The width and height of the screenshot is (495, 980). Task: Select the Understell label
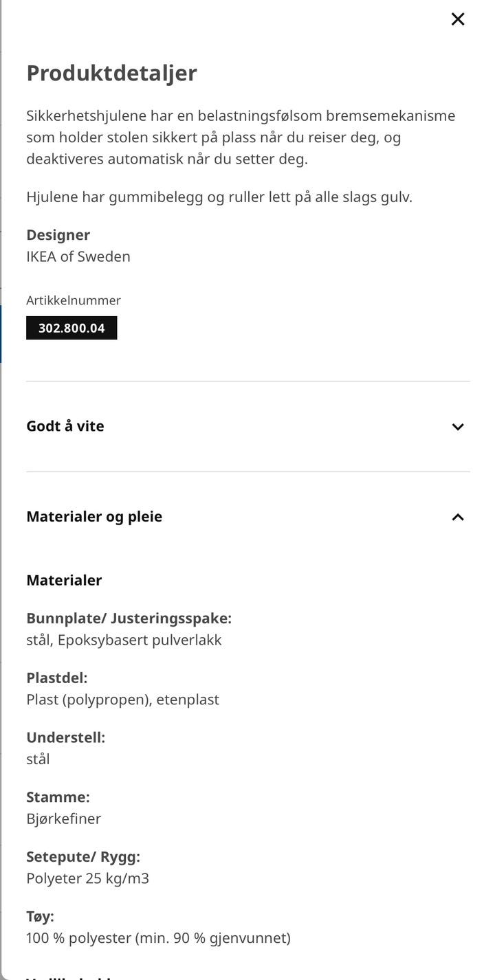(65, 737)
